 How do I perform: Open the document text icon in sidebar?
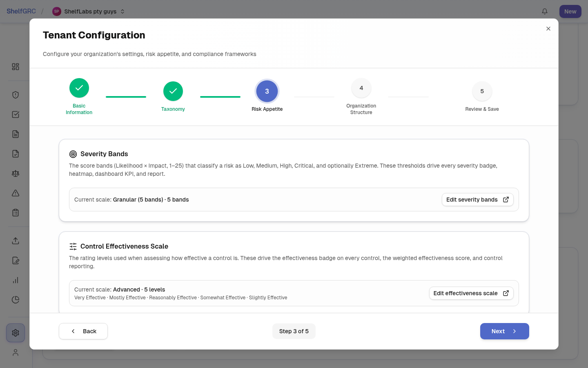16,134
